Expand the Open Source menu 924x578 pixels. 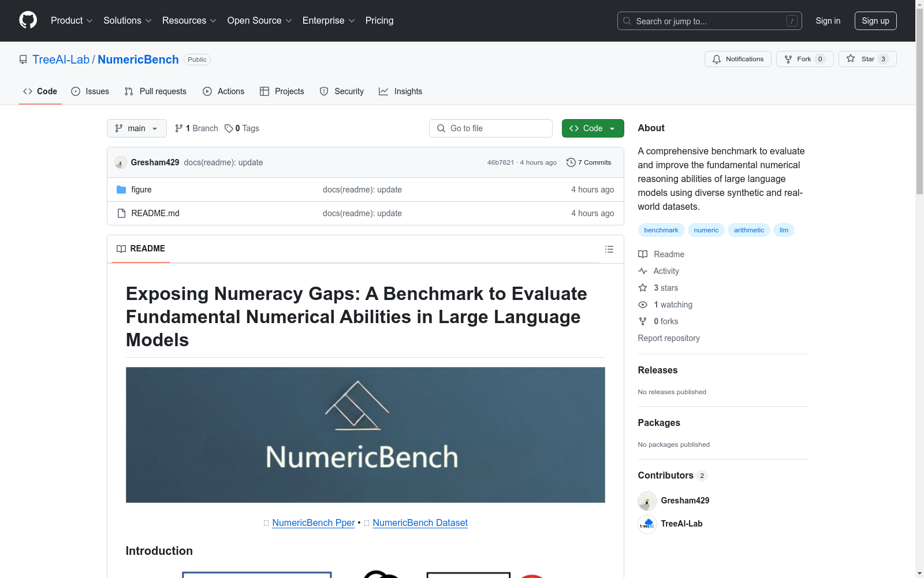click(260, 20)
